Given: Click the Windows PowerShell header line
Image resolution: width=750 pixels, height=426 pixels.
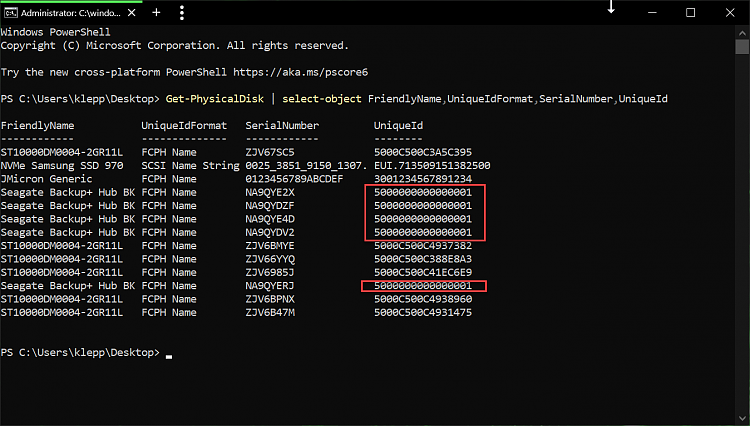Looking at the screenshot, I should pos(55,32).
